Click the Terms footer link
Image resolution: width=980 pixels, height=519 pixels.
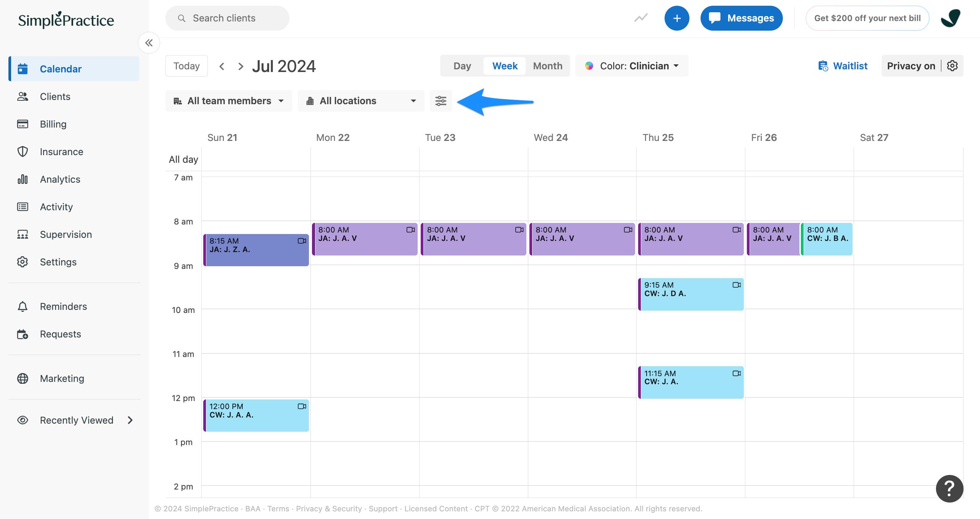tap(278, 509)
